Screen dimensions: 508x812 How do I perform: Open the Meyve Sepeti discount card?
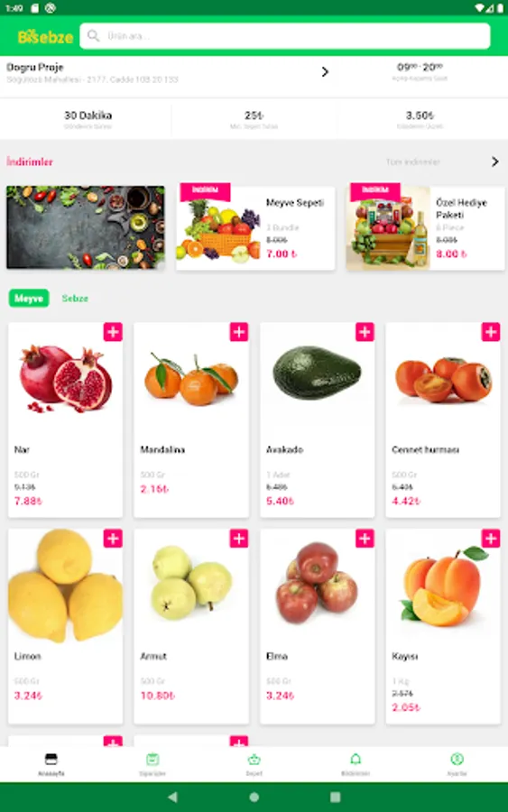click(255, 228)
